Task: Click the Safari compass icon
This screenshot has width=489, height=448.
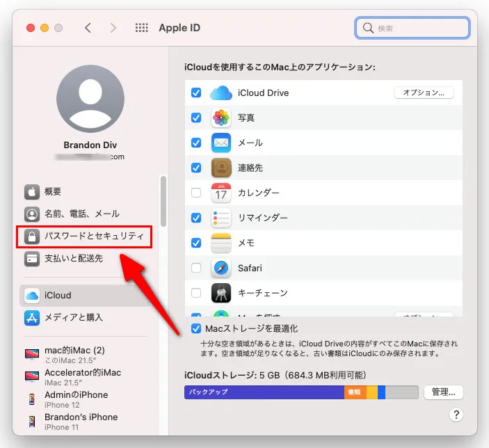Action: (221, 268)
